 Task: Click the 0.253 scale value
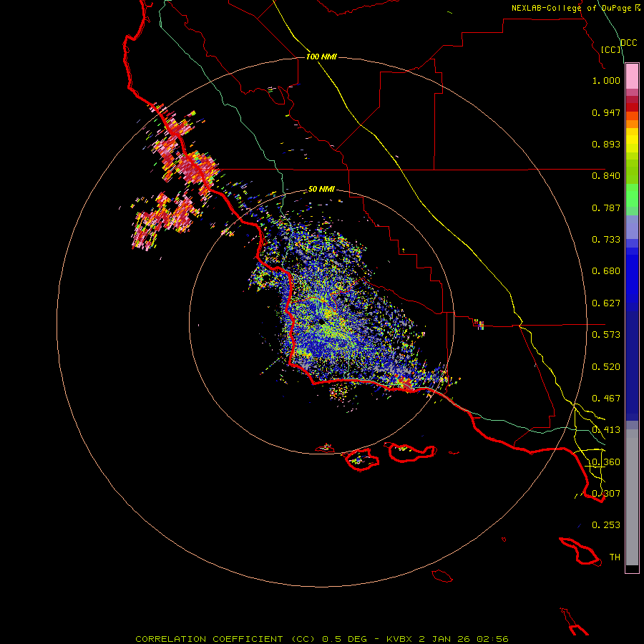point(606,525)
